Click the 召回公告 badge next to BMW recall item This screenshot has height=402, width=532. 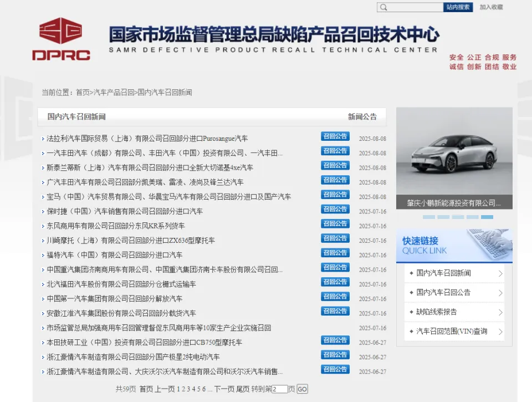335,195
